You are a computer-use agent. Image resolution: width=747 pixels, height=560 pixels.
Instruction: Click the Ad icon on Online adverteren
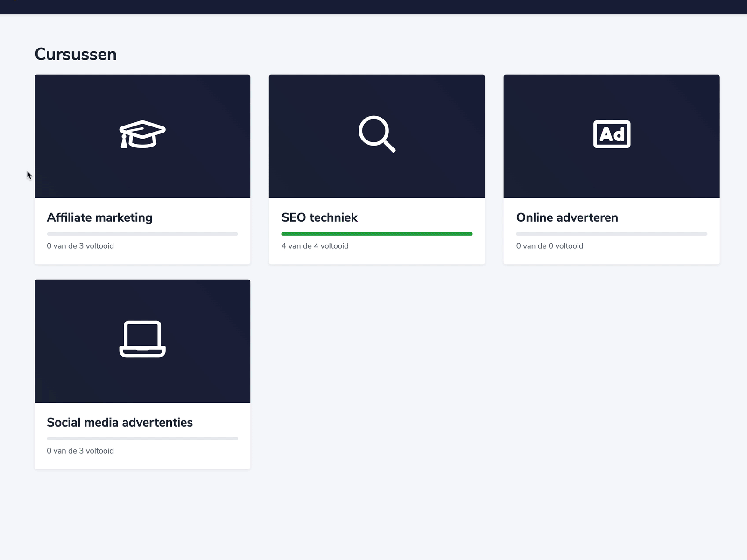[612, 134]
